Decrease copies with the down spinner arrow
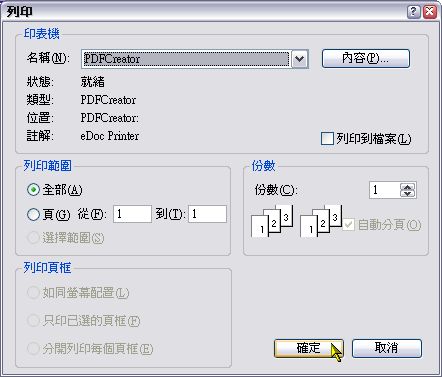Image resolution: width=442 pixels, height=377 pixels. (408, 194)
